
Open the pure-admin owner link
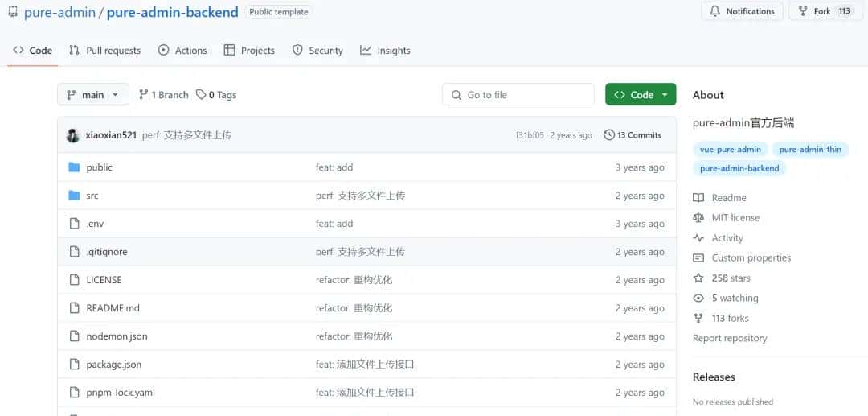tap(59, 12)
